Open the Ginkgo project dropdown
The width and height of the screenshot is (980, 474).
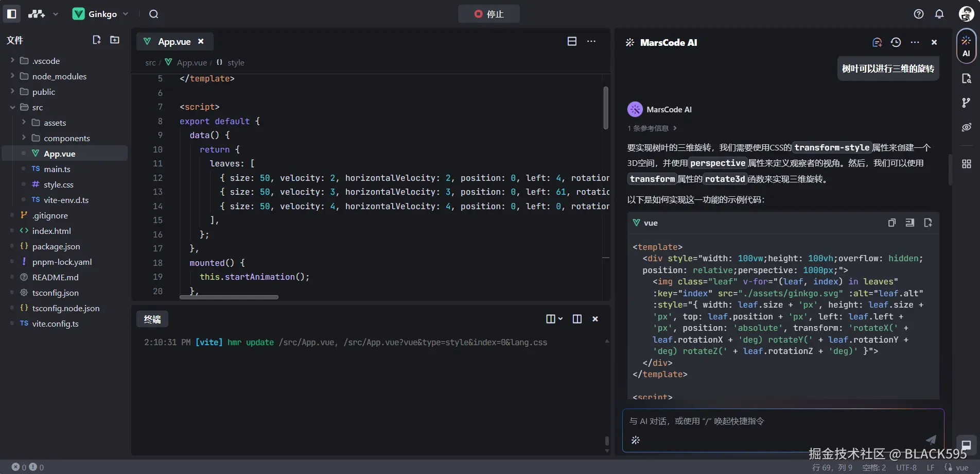tap(100, 14)
